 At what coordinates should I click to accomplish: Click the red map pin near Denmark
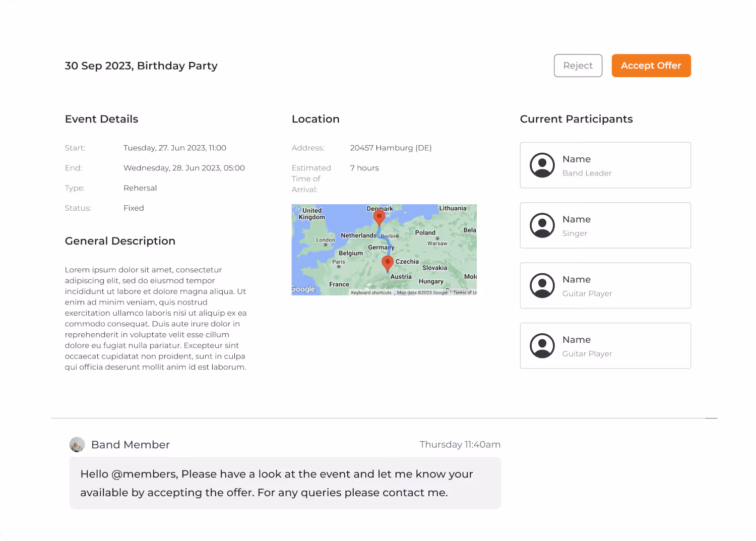(x=379, y=217)
